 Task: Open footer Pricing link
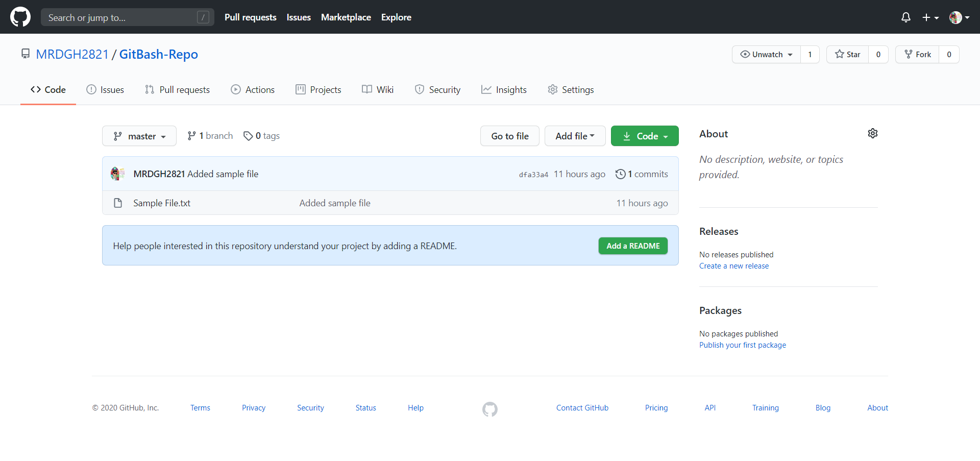656,408
